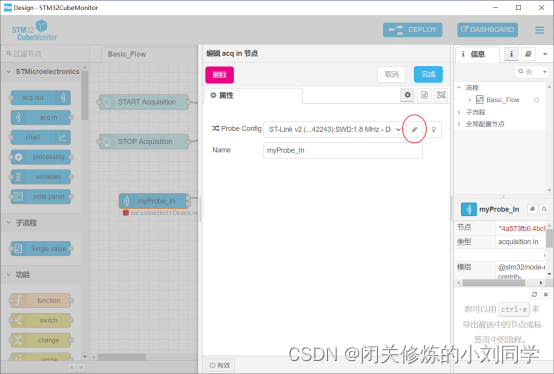This screenshot has width=554, height=374.
Task: Click the STOP Acquisition node on canvas
Action: point(144,142)
